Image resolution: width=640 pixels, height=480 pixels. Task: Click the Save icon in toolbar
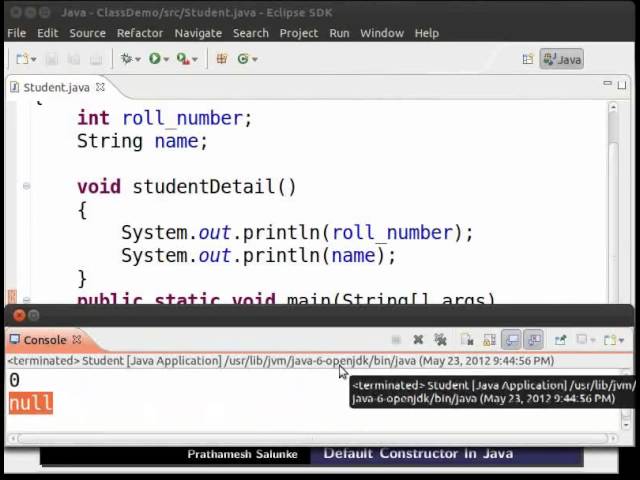tap(52, 60)
